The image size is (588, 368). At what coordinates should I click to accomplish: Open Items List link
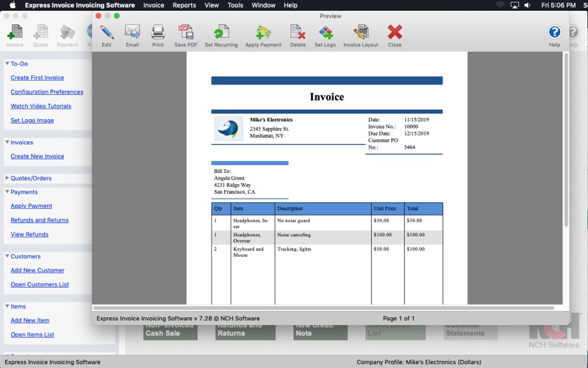click(32, 334)
